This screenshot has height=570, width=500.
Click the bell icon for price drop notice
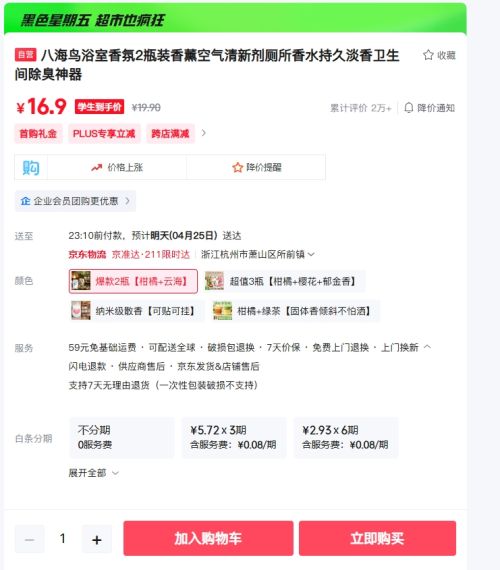tap(409, 108)
